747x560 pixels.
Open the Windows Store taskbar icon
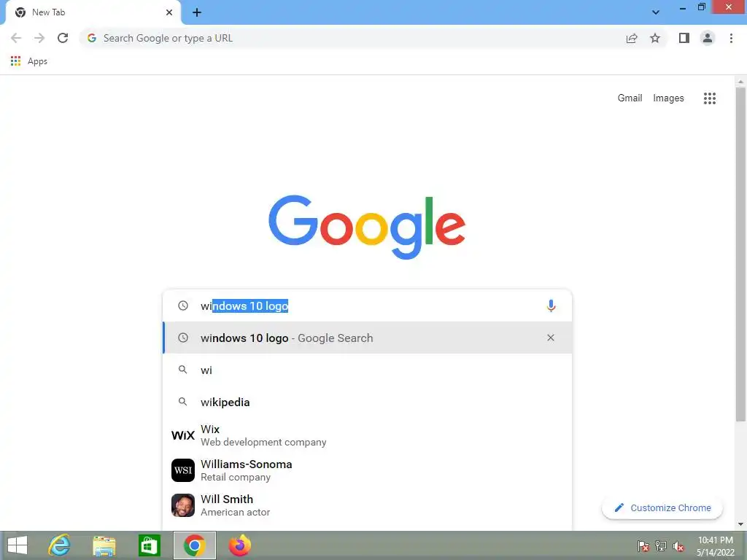(x=149, y=545)
